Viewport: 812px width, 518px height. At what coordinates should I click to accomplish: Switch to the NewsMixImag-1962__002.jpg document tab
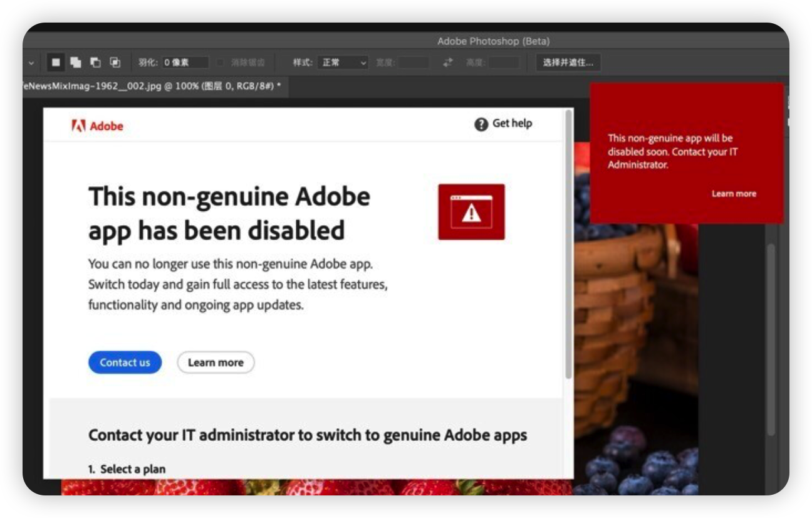(150, 86)
